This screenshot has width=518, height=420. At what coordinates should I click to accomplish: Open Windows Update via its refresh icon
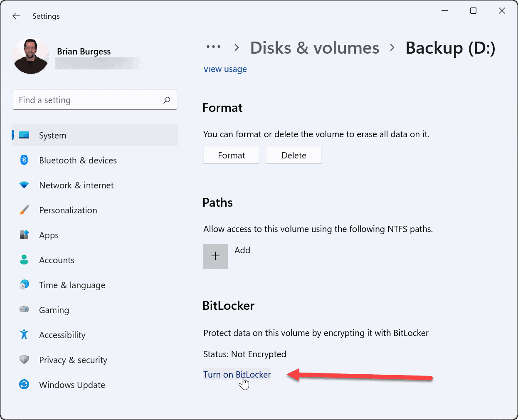click(x=24, y=385)
